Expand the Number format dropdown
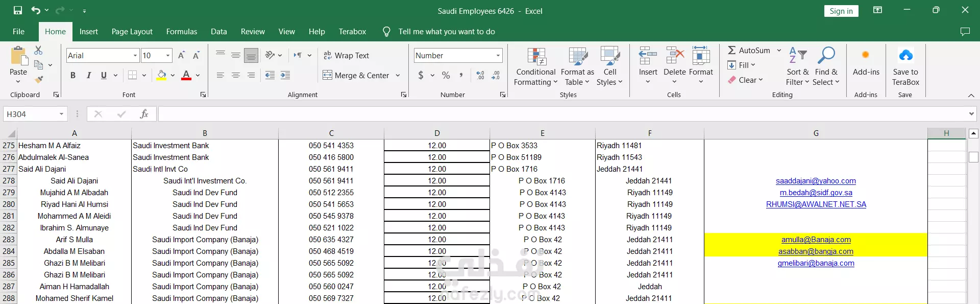 (498, 55)
